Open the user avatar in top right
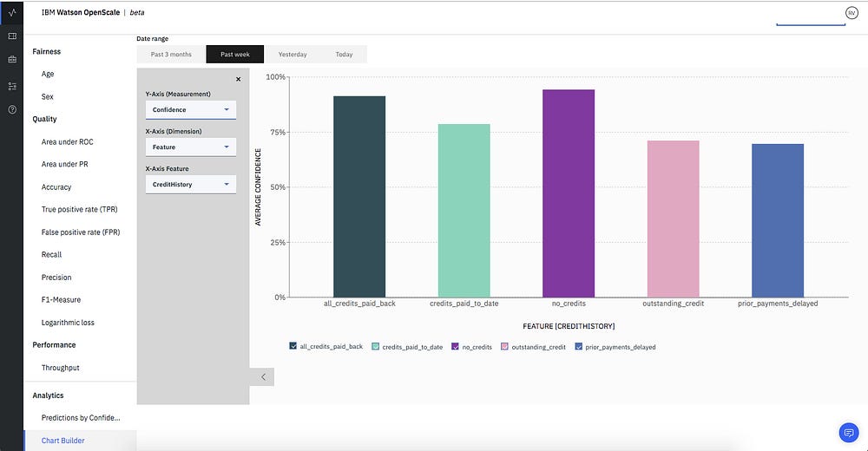This screenshot has width=868, height=451. click(x=852, y=13)
